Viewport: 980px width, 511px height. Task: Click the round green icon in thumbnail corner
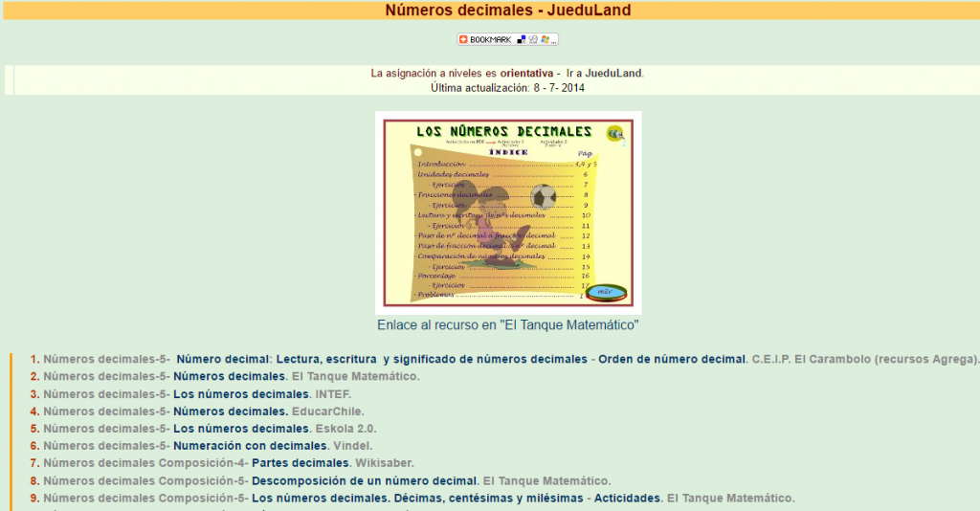pos(616,134)
